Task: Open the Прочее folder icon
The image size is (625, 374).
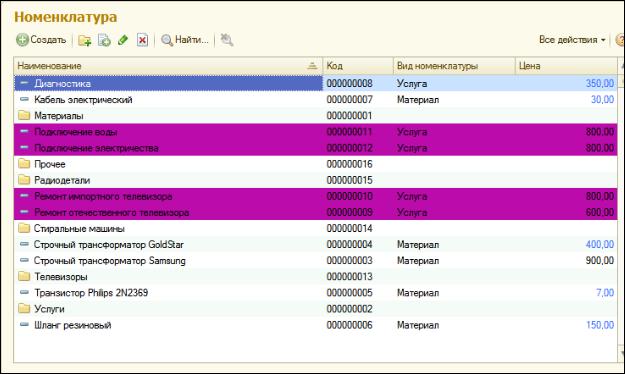Action: tap(24, 164)
